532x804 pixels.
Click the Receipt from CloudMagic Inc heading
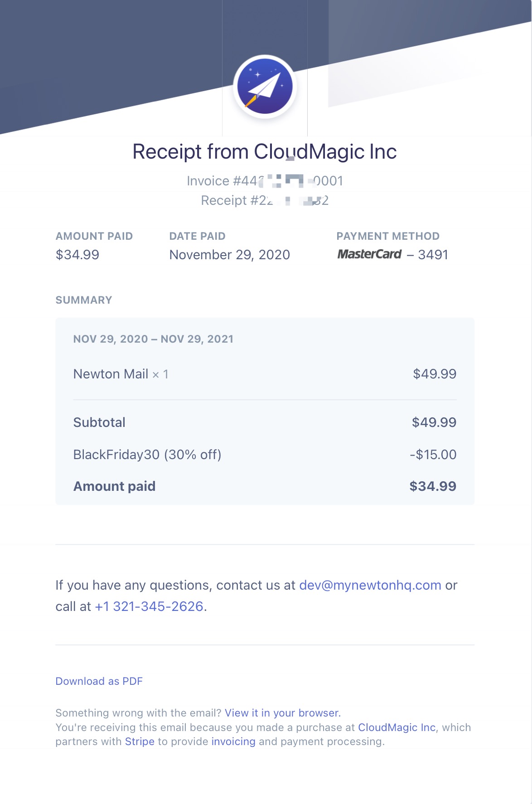[265, 151]
